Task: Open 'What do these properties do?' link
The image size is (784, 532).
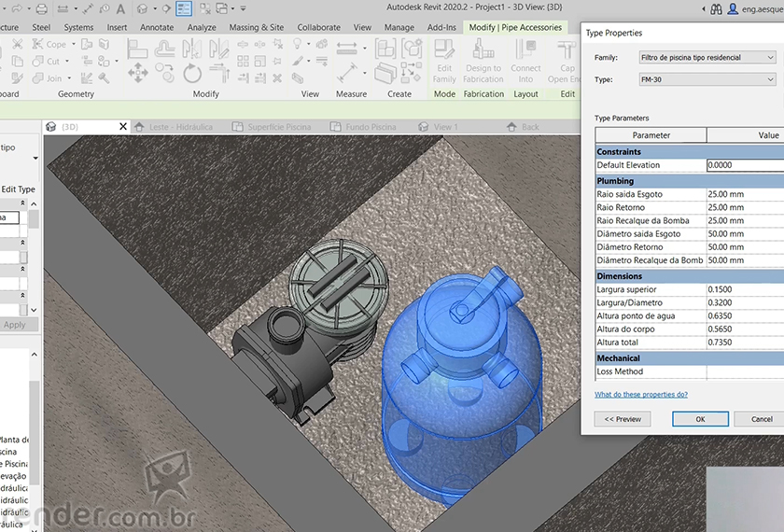Action: coord(641,395)
